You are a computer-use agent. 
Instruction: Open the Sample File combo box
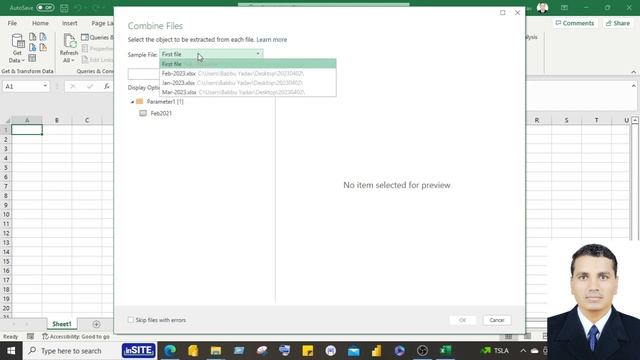tap(211, 54)
